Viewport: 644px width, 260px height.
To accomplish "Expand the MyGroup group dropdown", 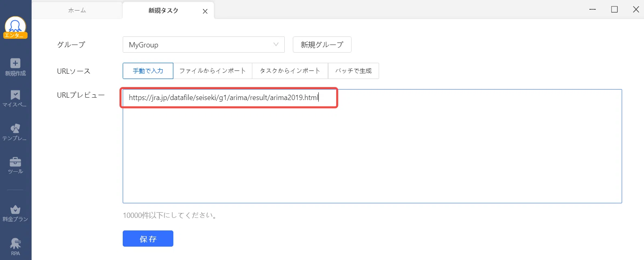I will 204,45.
